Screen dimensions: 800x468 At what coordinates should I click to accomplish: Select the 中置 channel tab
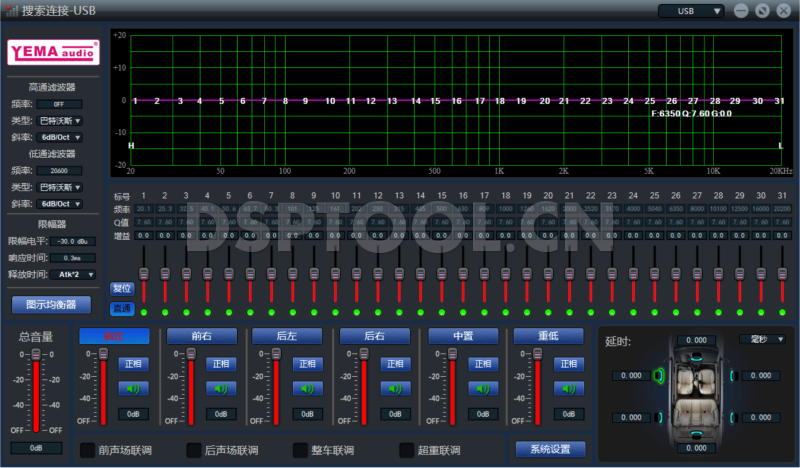[463, 336]
